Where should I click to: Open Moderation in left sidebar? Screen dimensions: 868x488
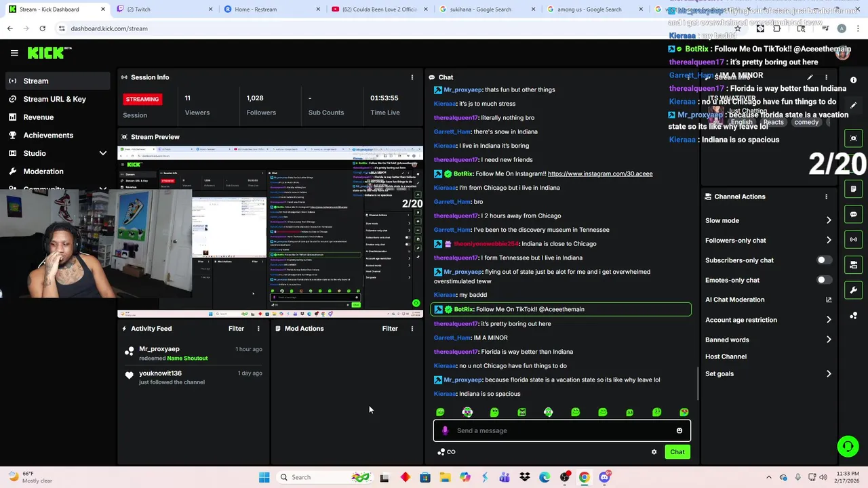57,171
